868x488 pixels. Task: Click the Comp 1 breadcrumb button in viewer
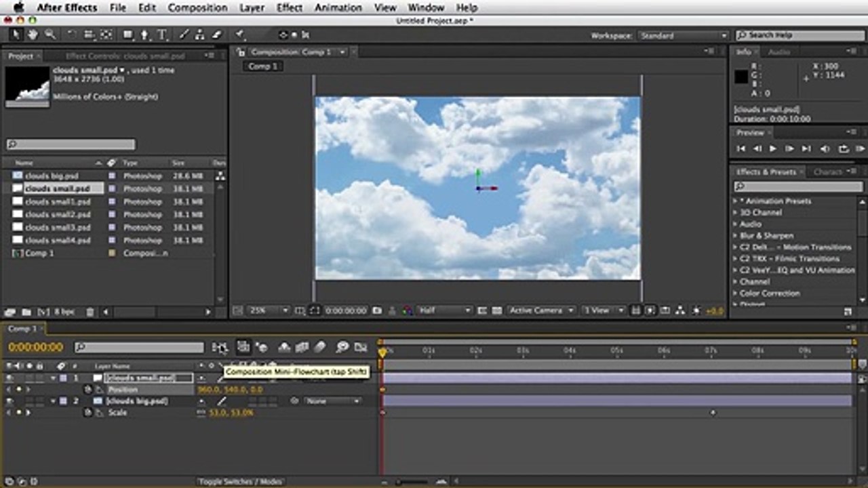click(x=263, y=66)
